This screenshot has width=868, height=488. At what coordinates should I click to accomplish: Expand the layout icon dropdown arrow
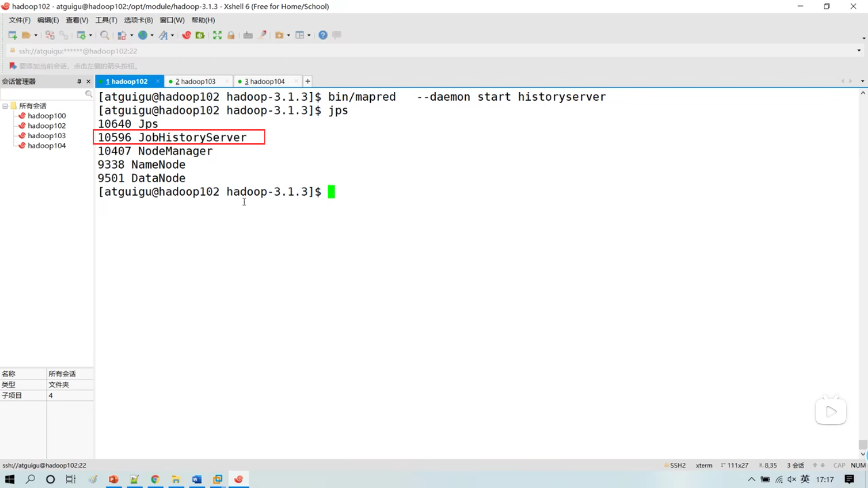309,35
